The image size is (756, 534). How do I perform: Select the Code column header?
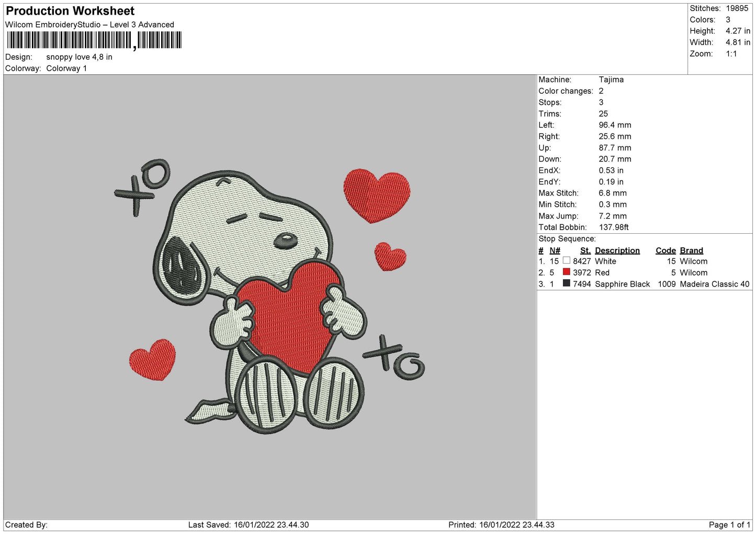click(x=665, y=251)
